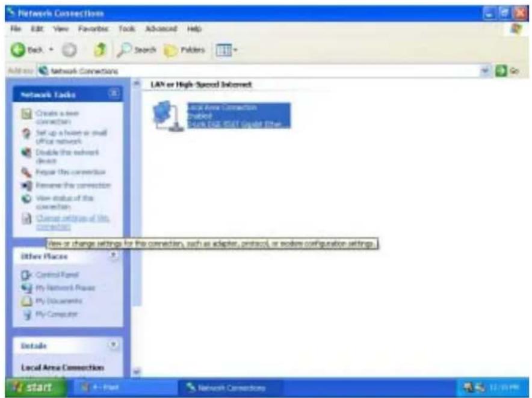Click the Network Connections taskbar button
The image size is (532, 398).
coord(230,388)
